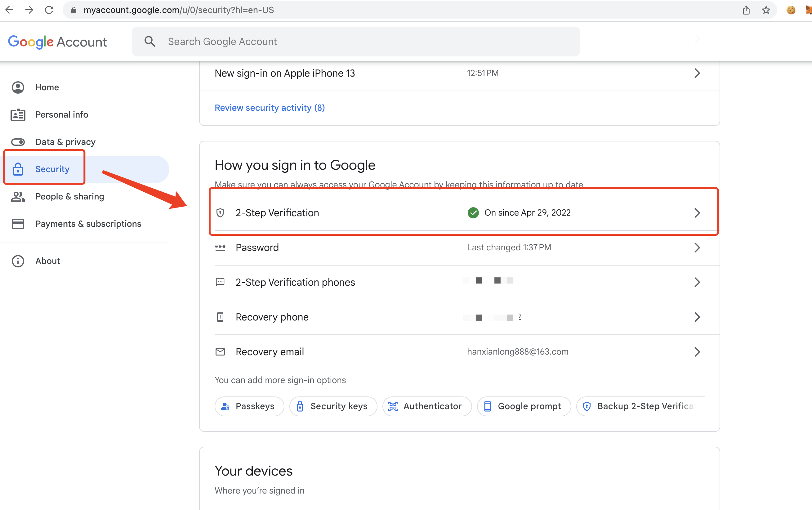Viewport: 812px width, 510px height.
Task: Click the 2-Step Verification label
Action: click(x=277, y=213)
